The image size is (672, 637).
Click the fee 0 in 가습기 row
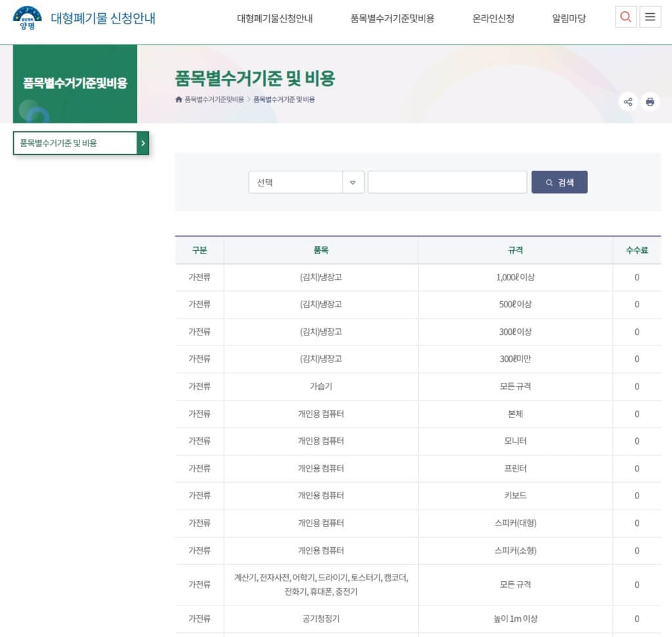coord(637,387)
